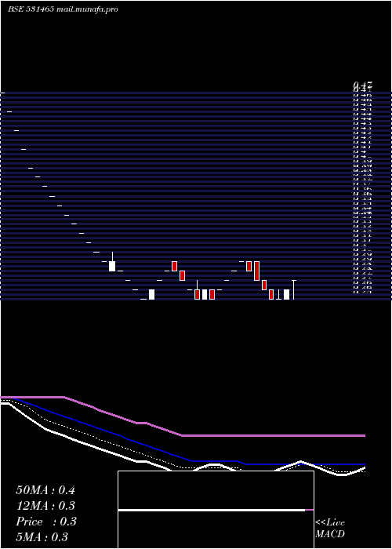Click the 50MA : 0.4 label
Image resolution: width=392 pixels, height=549 pixels.
tap(45, 490)
